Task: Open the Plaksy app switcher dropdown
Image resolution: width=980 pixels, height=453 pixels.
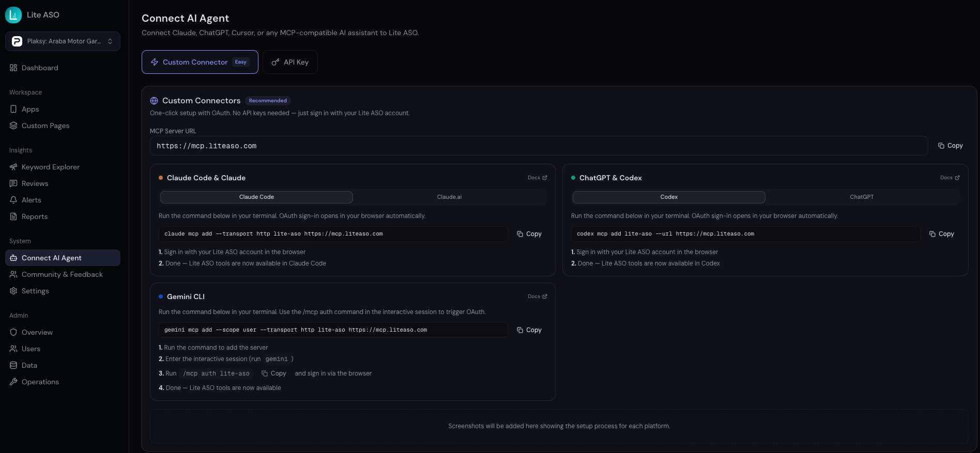Action: click(x=63, y=41)
